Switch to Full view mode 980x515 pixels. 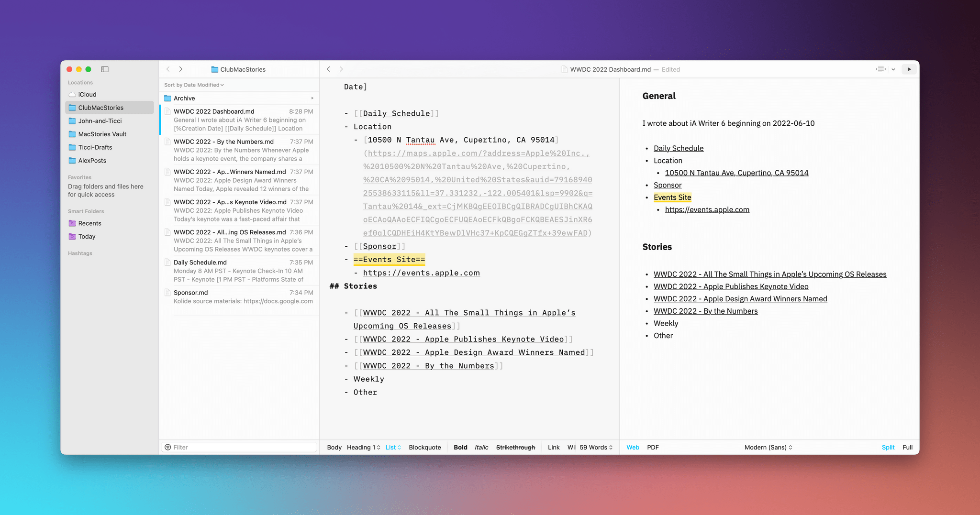tap(908, 448)
